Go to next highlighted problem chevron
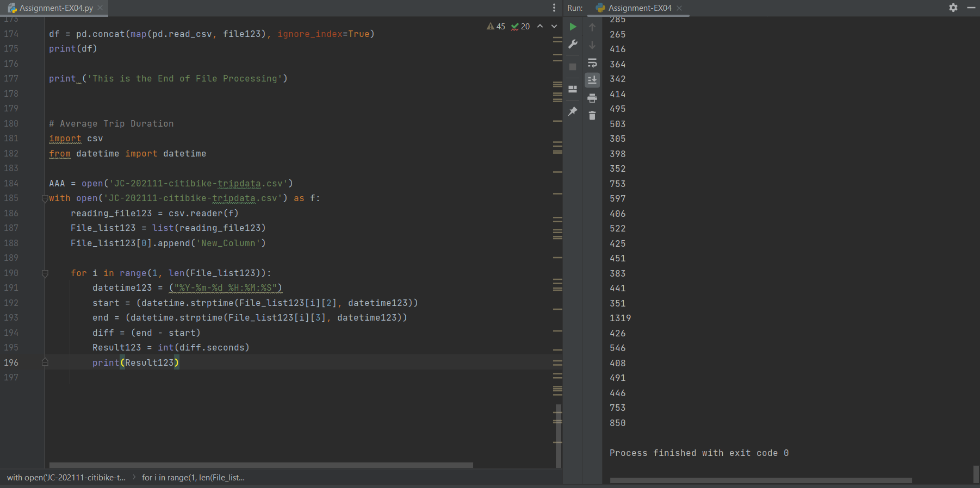 click(x=554, y=26)
